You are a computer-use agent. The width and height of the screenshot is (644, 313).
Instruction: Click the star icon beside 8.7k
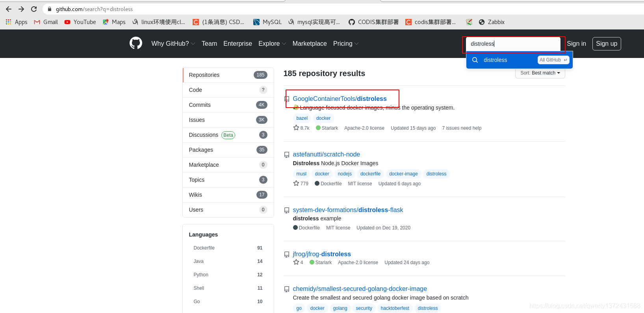tap(296, 128)
